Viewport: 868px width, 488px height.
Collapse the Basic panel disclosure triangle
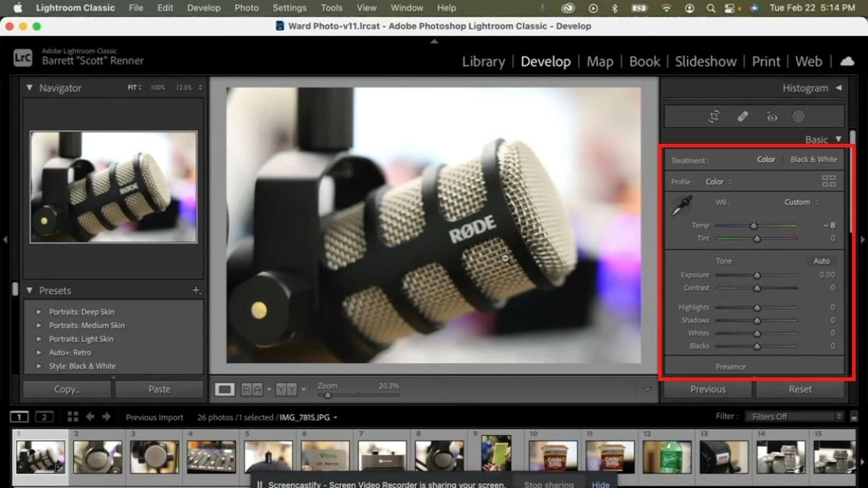[x=839, y=139]
